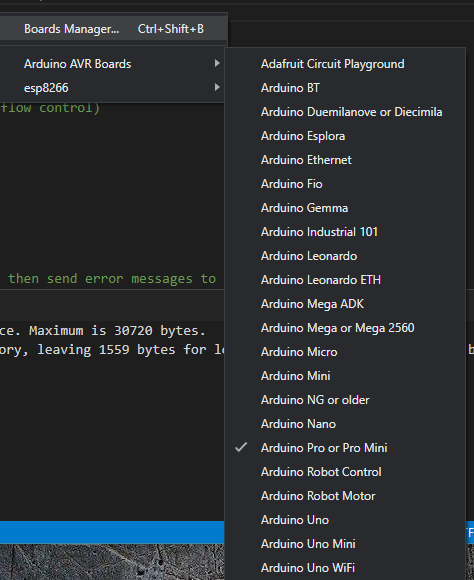The width and height of the screenshot is (474, 580).
Task: Pick the Arduino Micro board
Action: click(x=345, y=352)
